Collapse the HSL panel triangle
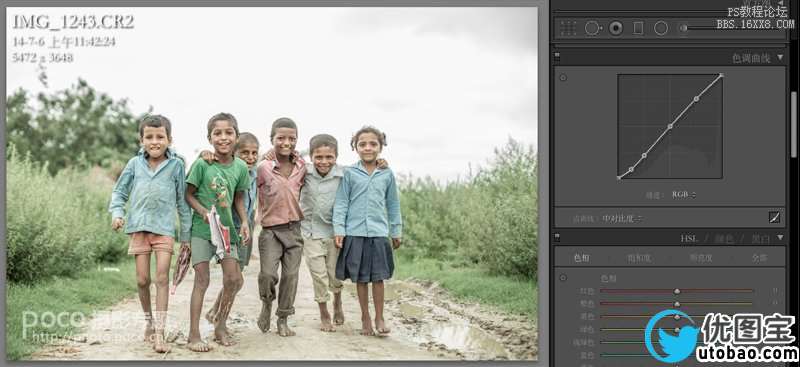The image size is (800, 367). 780,237
